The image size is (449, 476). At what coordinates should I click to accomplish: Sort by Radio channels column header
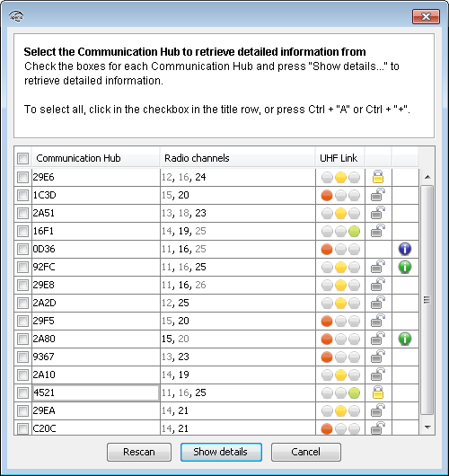coord(237,158)
